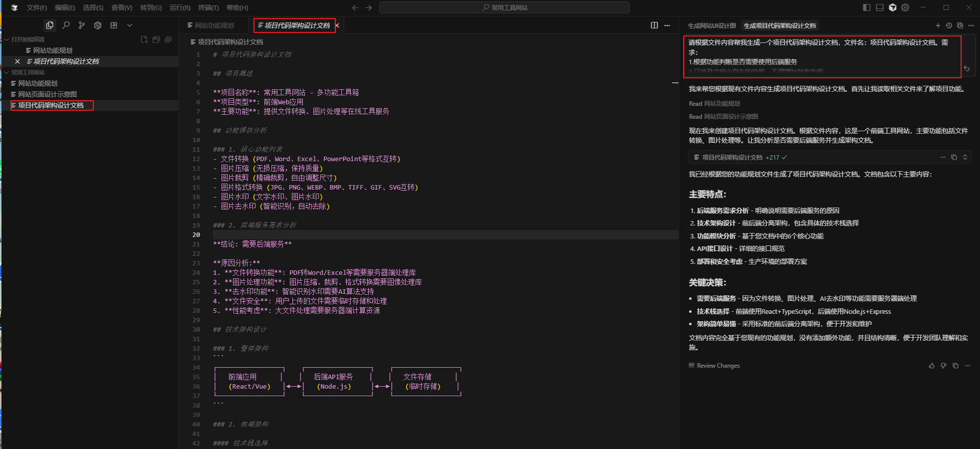980x449 pixels.
Task: Open 网站功能规划 file in the project tree
Action: tap(34, 83)
